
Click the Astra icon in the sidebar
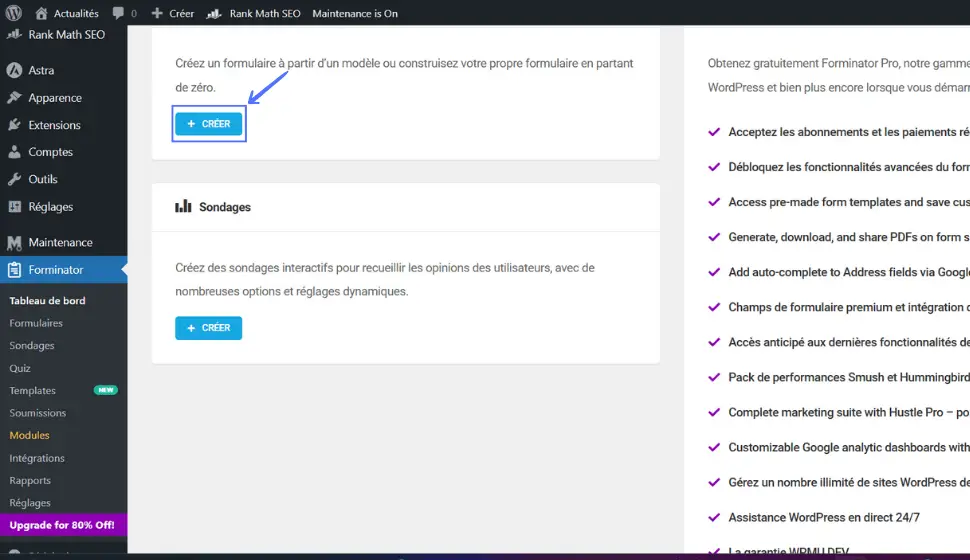point(14,71)
